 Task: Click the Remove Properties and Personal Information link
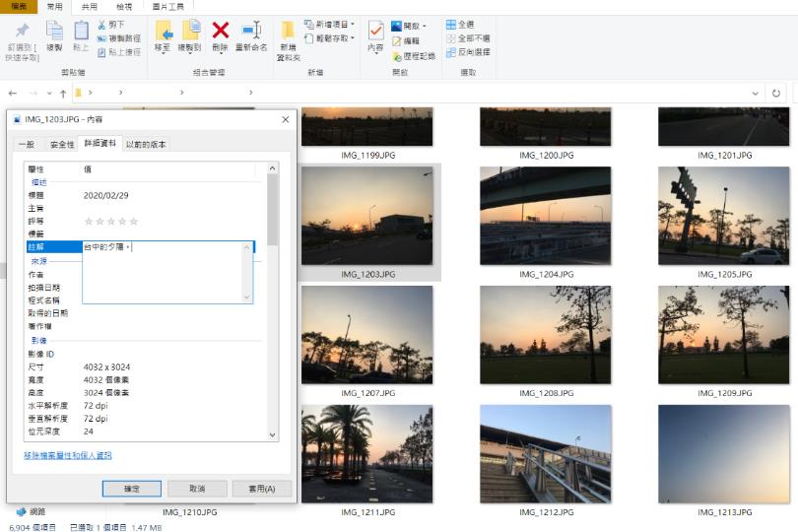[x=68, y=455]
